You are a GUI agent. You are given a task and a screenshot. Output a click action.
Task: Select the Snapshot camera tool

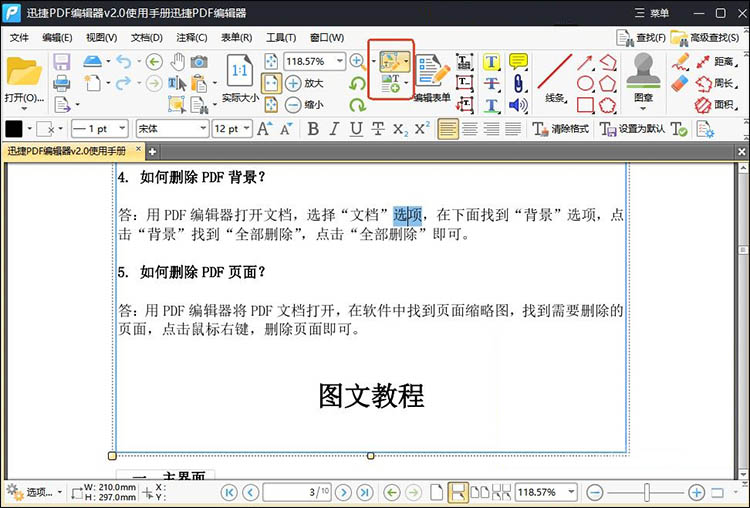point(199,62)
